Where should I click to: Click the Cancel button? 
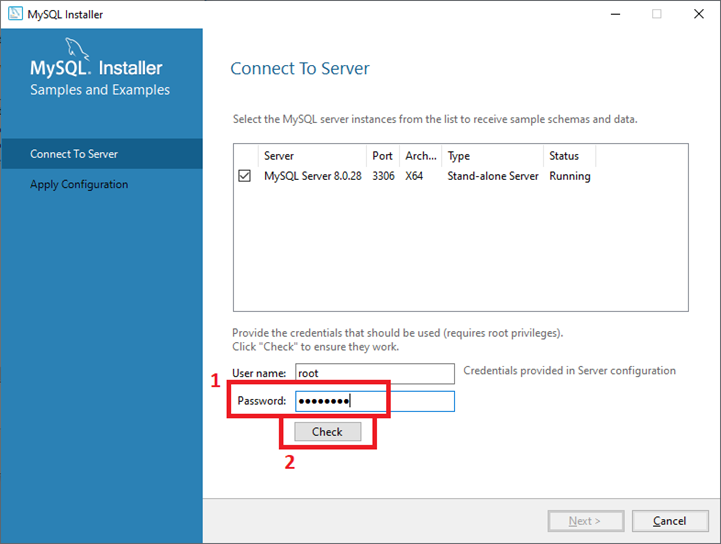[x=670, y=521]
